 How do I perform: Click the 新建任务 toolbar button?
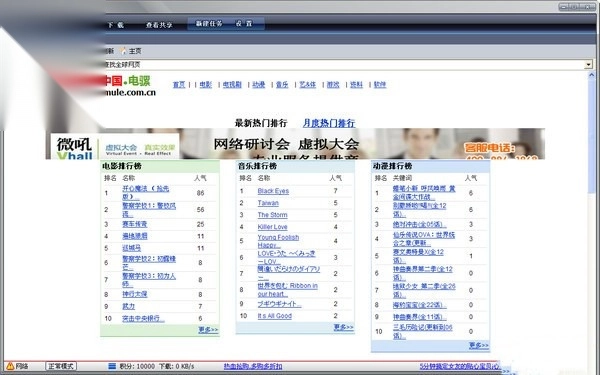tap(209, 24)
